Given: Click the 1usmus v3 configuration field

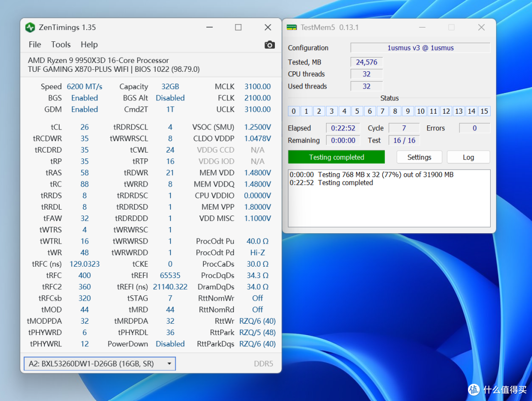Looking at the screenshot, I should [x=420, y=48].
